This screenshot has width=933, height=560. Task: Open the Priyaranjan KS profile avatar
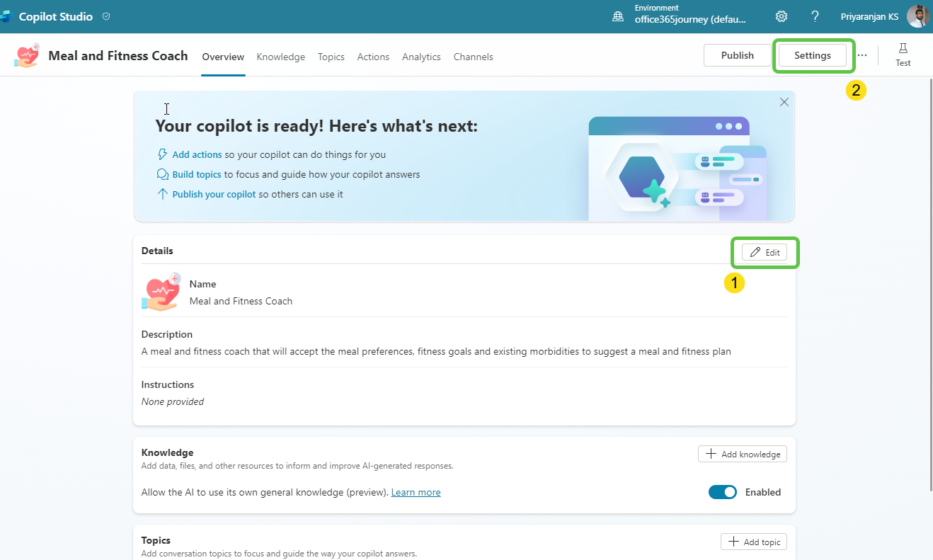[917, 16]
